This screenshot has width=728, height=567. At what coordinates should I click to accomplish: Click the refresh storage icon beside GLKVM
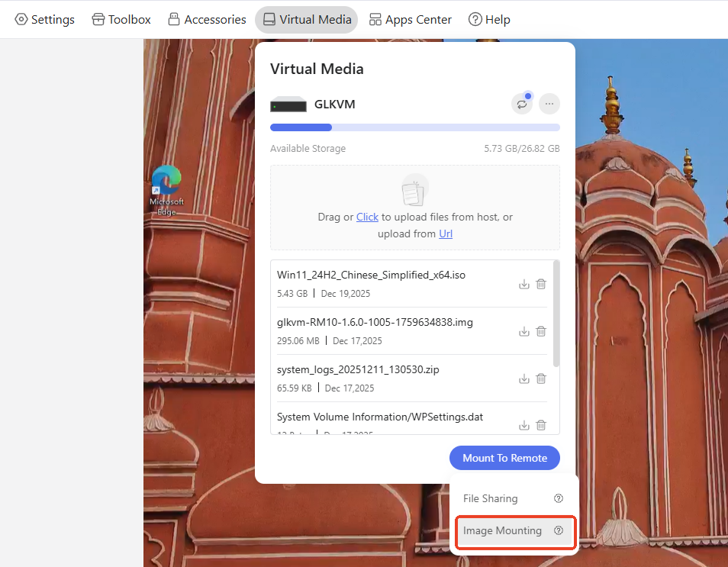(x=522, y=104)
